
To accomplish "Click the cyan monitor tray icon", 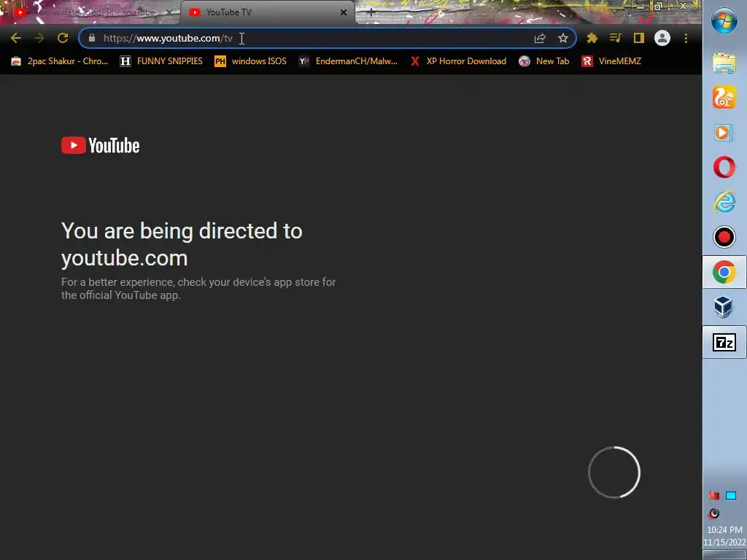I will click(x=731, y=496).
